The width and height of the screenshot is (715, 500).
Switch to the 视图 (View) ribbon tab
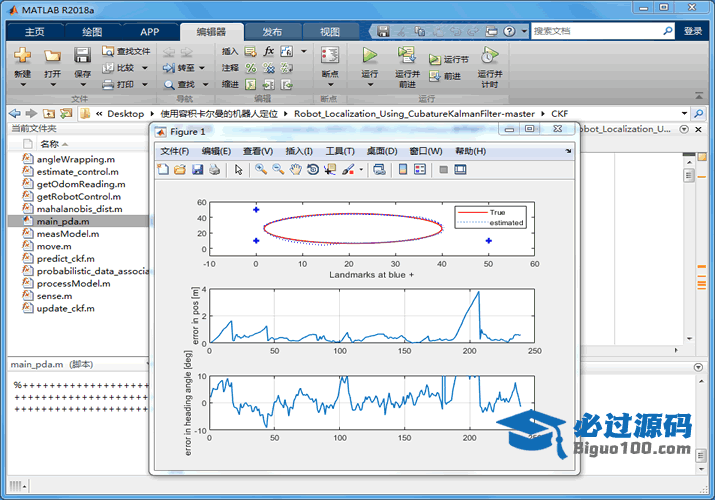[330, 31]
